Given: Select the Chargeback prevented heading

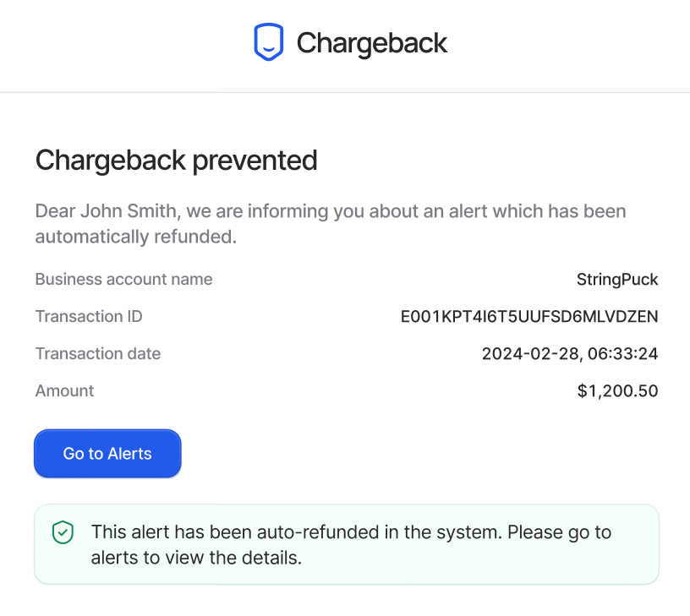Looking at the screenshot, I should click(x=176, y=160).
